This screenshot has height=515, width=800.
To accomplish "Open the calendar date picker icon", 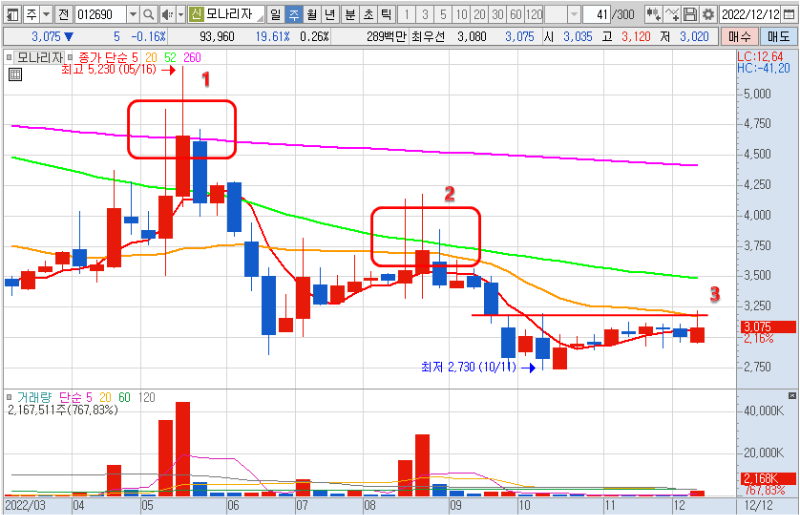I will (788, 14).
